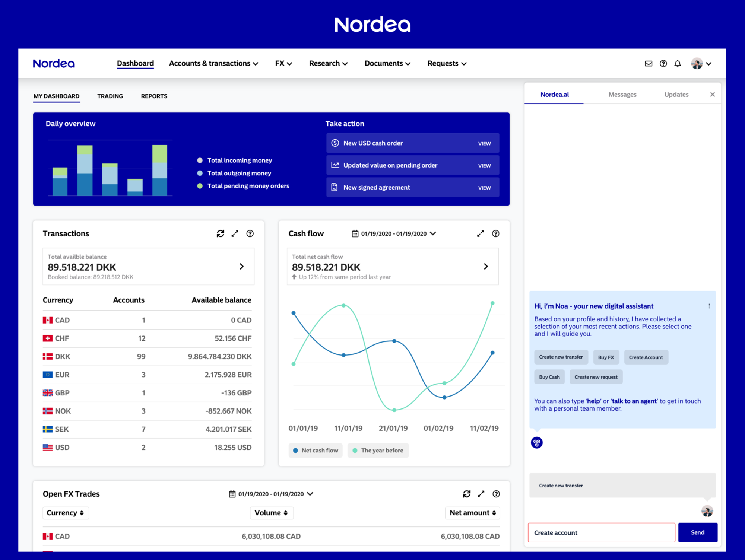The height and width of the screenshot is (560, 745).
Task: View the New signed agreement
Action: [x=484, y=188]
